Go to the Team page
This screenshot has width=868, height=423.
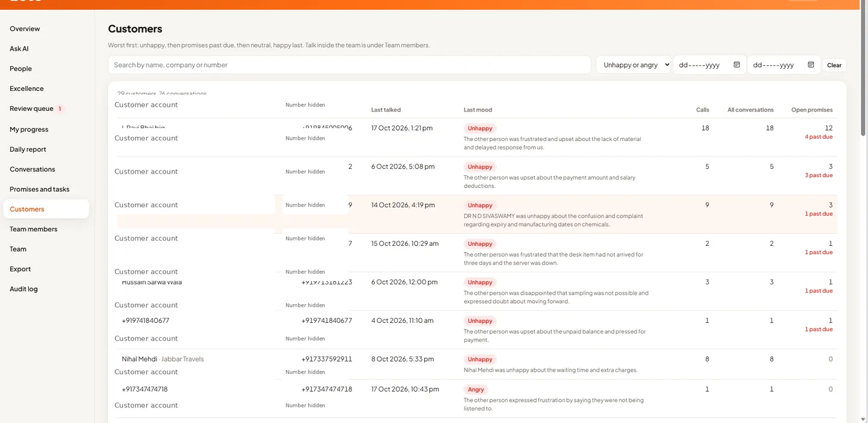click(x=18, y=249)
